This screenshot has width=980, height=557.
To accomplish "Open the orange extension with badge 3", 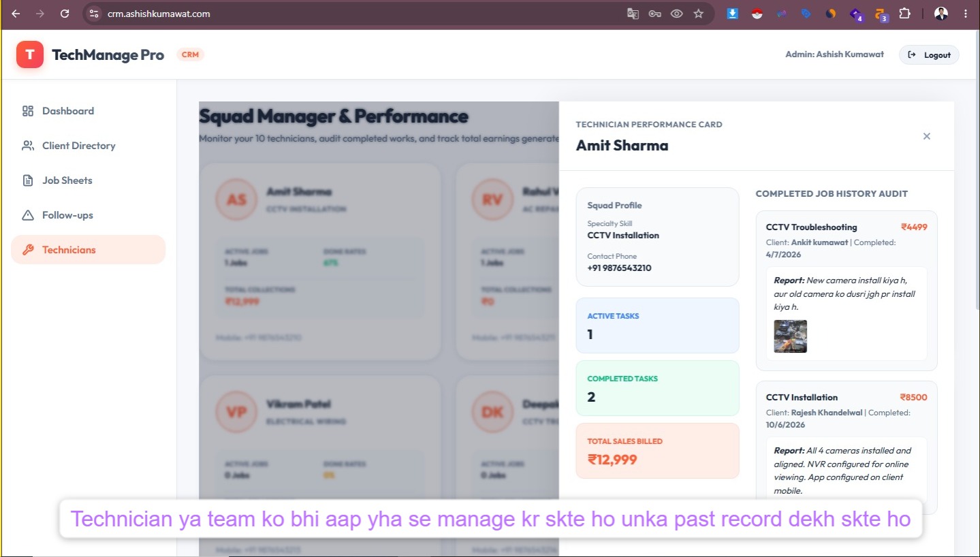I will [x=881, y=14].
